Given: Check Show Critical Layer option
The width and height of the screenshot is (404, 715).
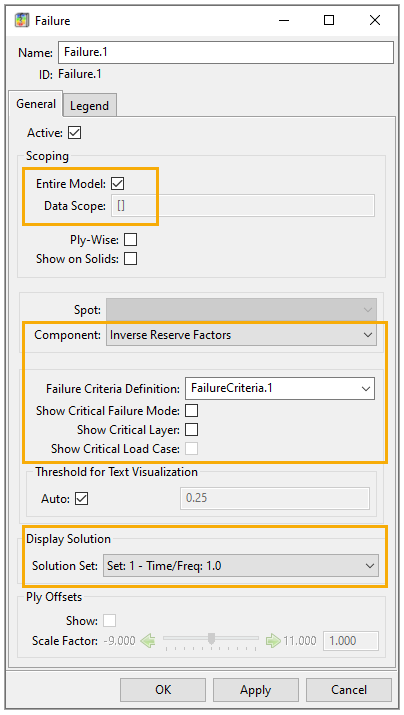Looking at the screenshot, I should pyautogui.click(x=192, y=430).
